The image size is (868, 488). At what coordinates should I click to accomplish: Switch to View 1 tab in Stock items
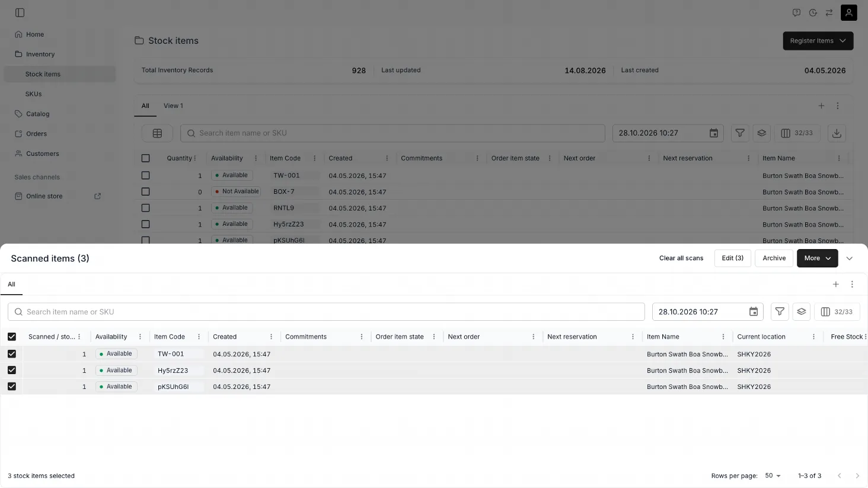click(x=173, y=106)
